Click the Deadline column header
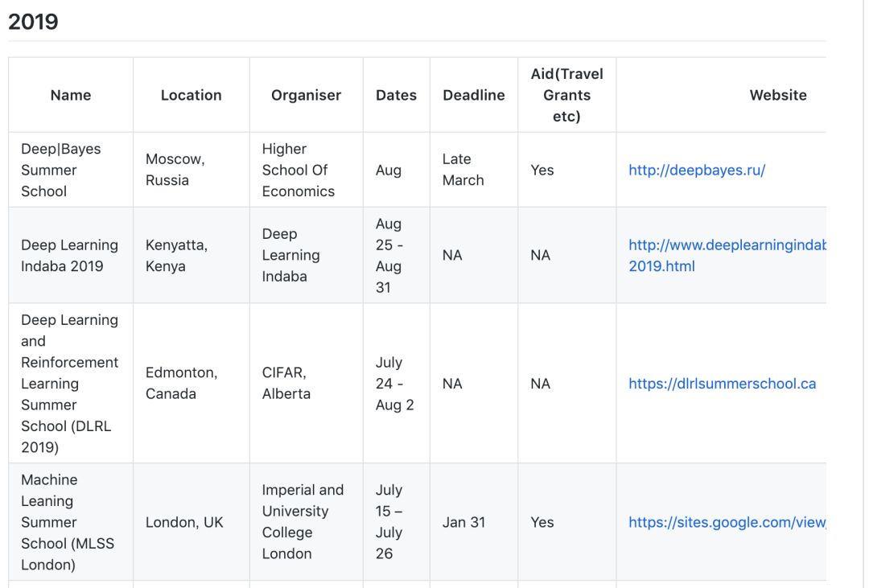Viewport: 869px width, 588px height. pyautogui.click(x=474, y=95)
